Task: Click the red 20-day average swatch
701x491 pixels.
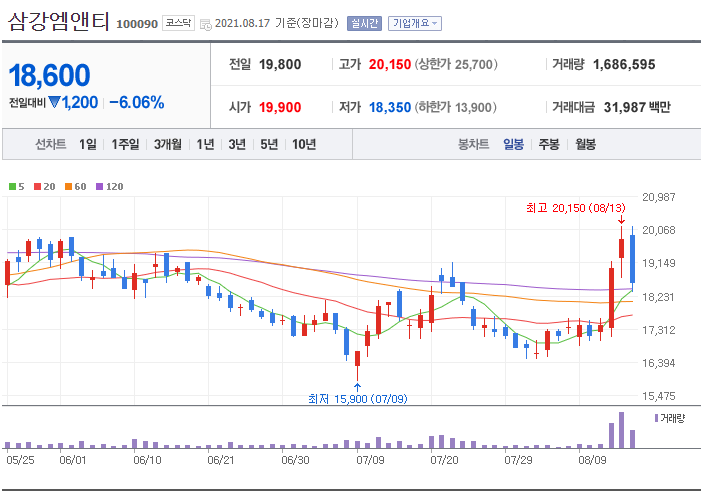Action: point(37,186)
